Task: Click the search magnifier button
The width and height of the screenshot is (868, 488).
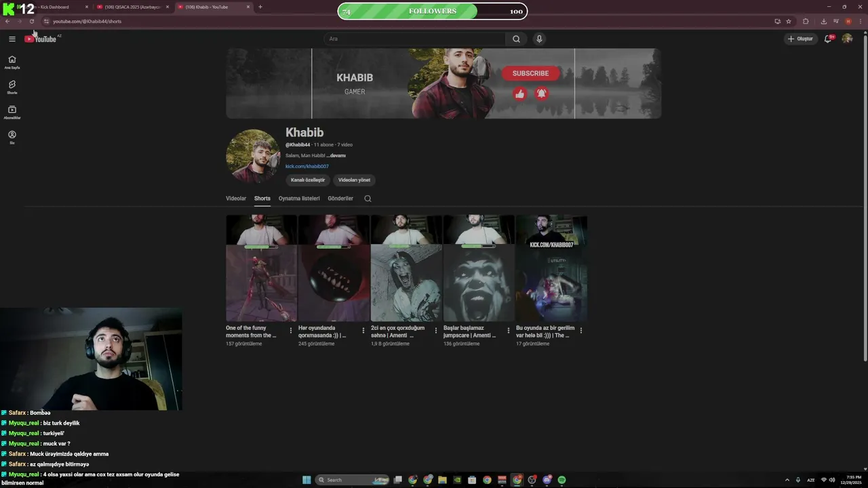Action: click(x=516, y=39)
